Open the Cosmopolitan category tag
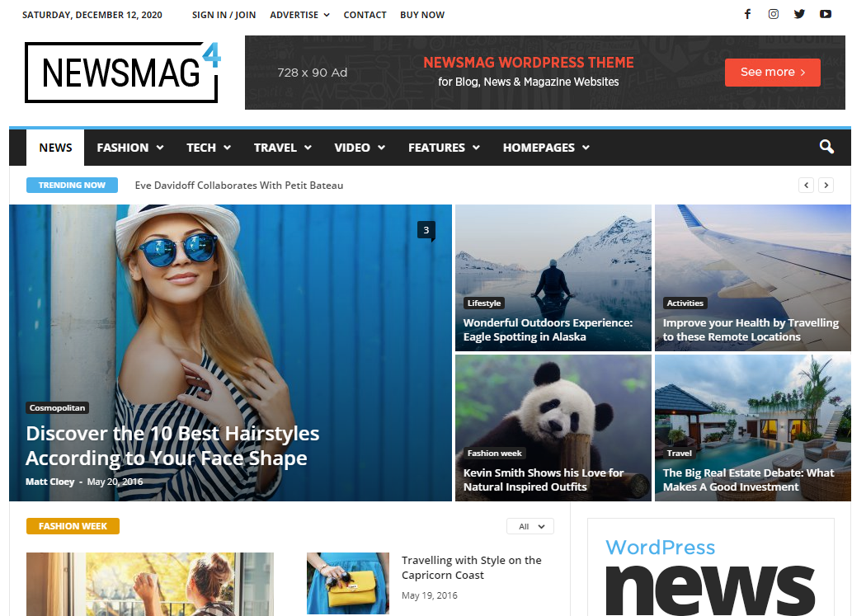 pos(57,407)
